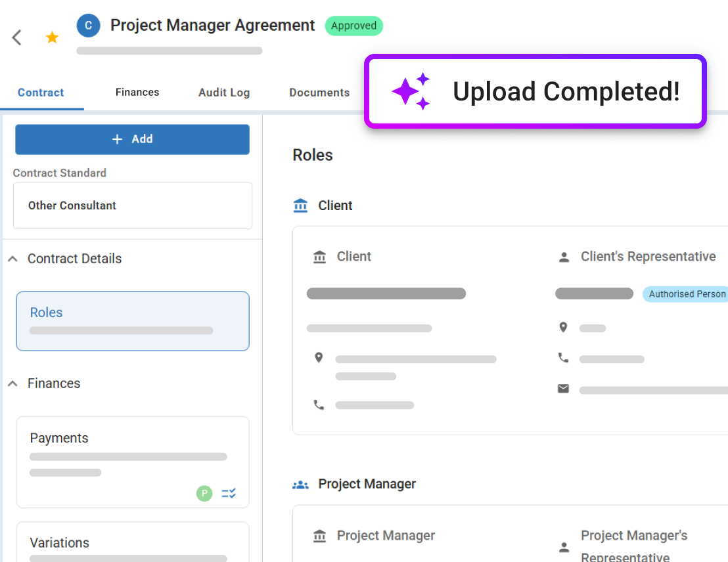
Task: Click the Upload Completed sparkle icon
Action: 411,91
